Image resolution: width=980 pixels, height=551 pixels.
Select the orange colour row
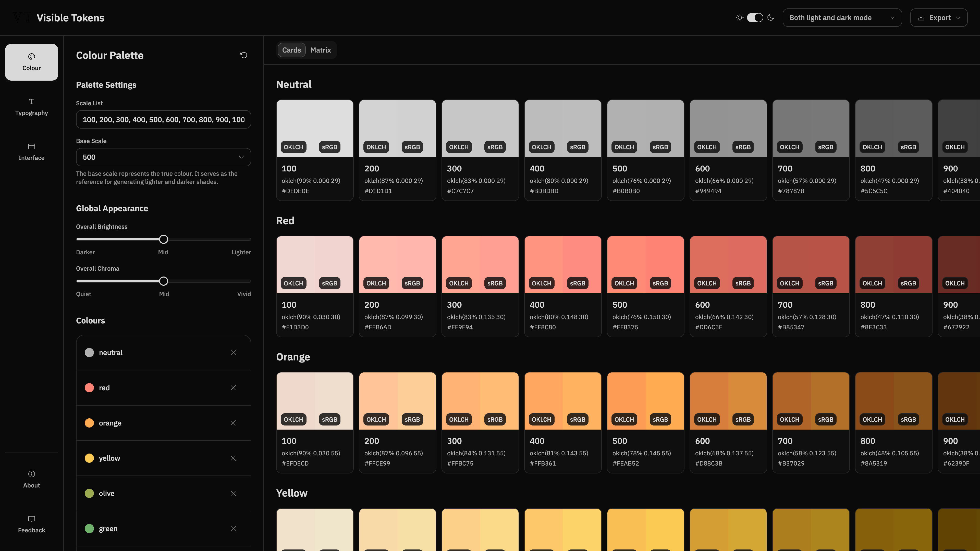[163, 423]
